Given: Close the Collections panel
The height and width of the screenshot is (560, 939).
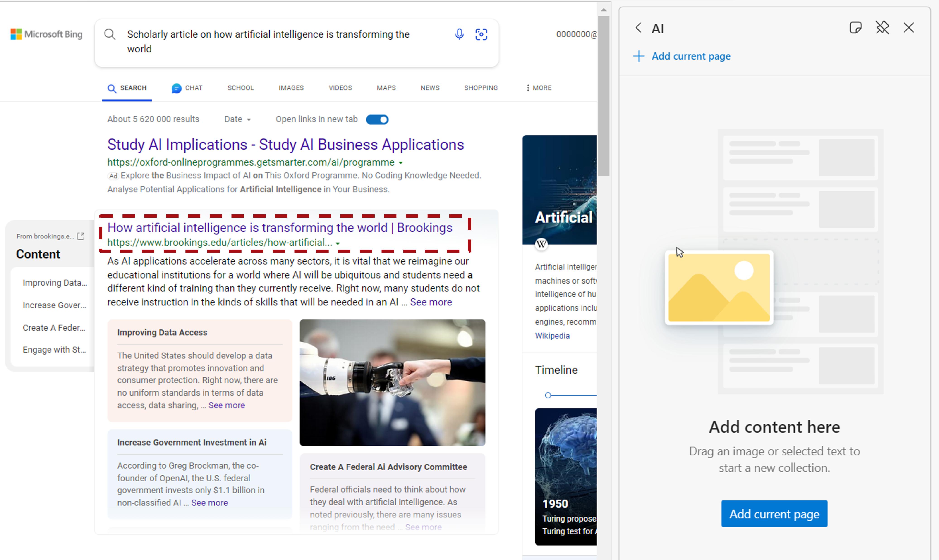Looking at the screenshot, I should 909,28.
